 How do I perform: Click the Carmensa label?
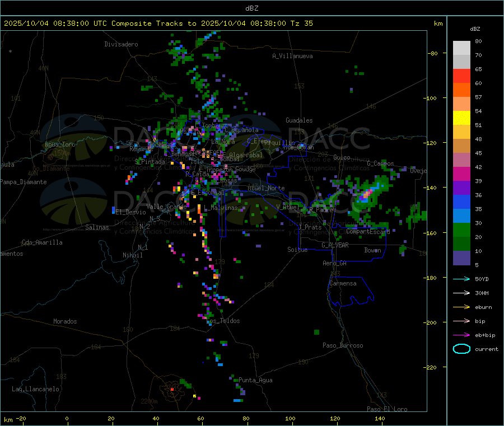click(343, 283)
